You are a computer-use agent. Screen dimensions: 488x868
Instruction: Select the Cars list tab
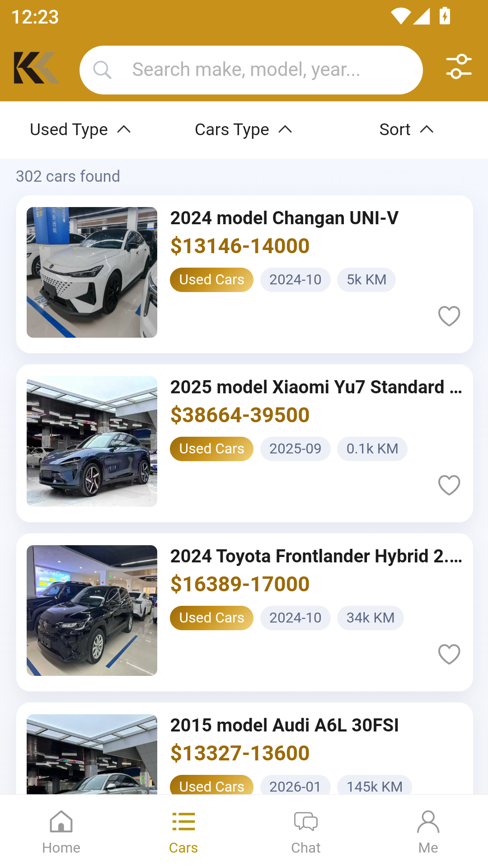tap(183, 831)
